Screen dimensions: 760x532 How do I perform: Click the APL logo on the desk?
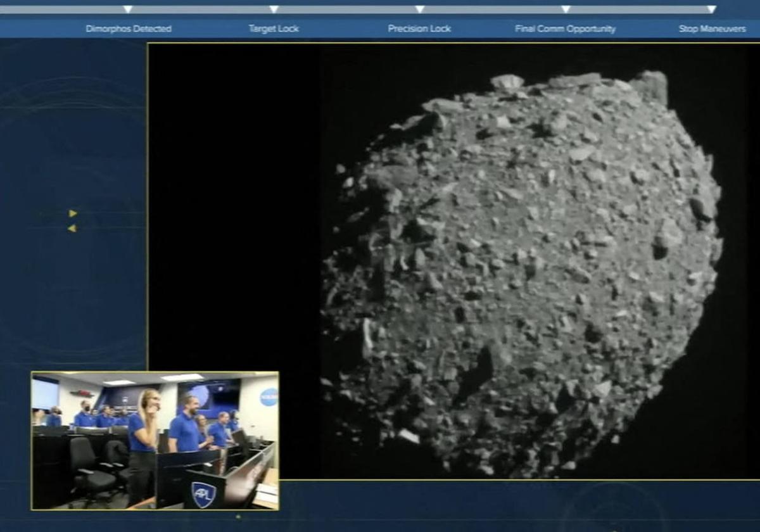tap(203, 495)
